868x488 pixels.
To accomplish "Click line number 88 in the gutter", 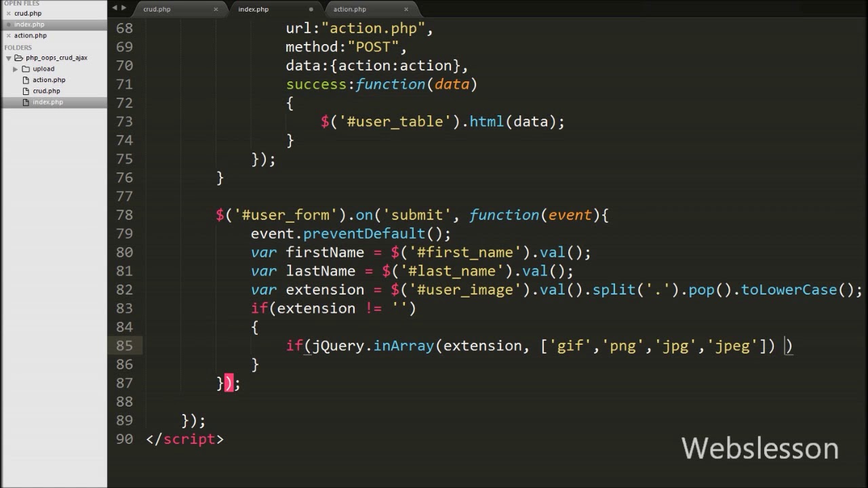I will 124,402.
